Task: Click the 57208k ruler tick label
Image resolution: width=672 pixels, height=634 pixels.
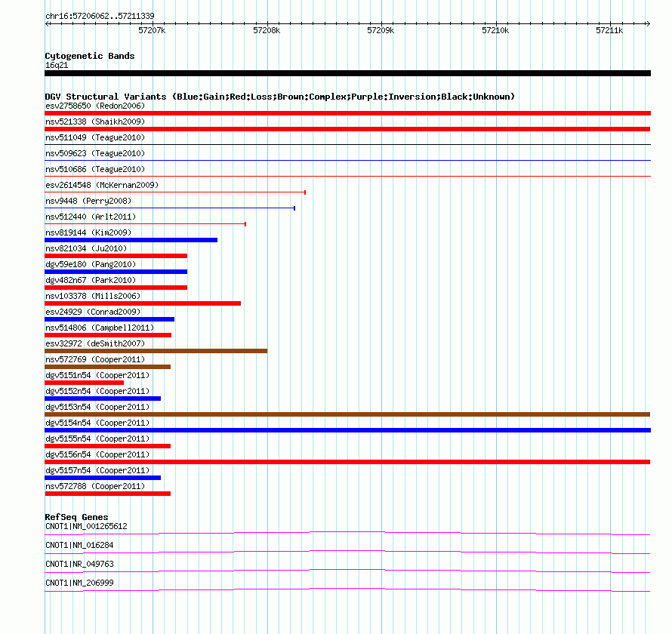Action: [266, 30]
